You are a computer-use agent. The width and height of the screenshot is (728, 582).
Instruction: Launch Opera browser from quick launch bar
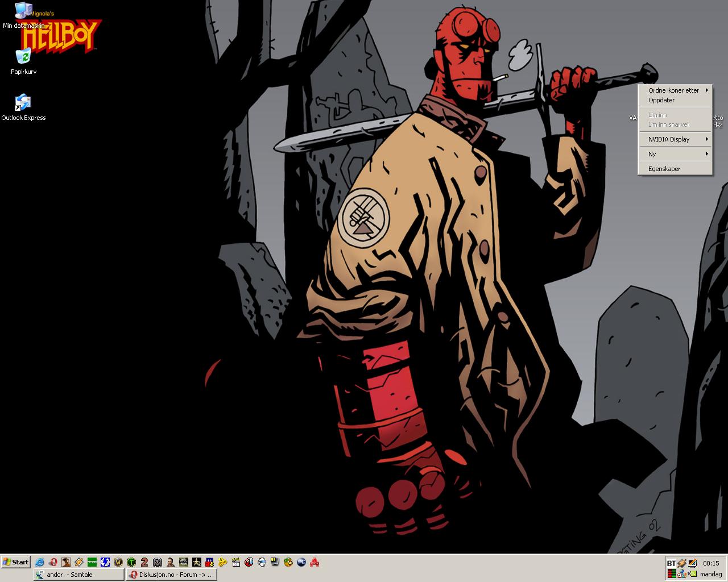pos(53,562)
